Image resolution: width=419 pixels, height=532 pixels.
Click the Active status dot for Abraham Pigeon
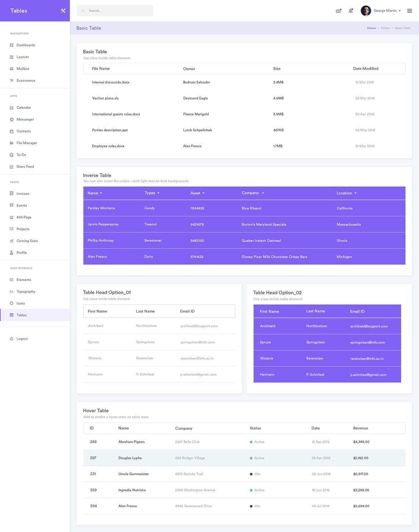click(251, 442)
